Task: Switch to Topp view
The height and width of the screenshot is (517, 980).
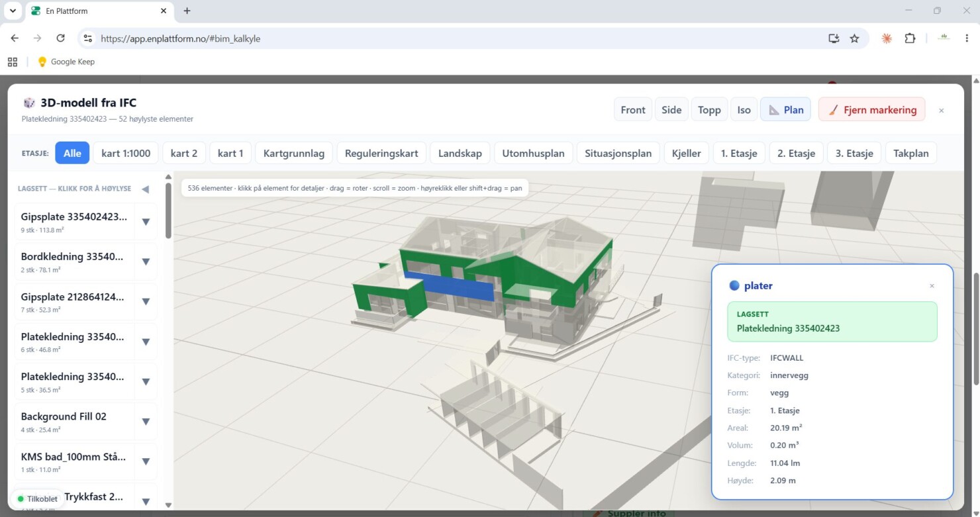Action: point(709,110)
